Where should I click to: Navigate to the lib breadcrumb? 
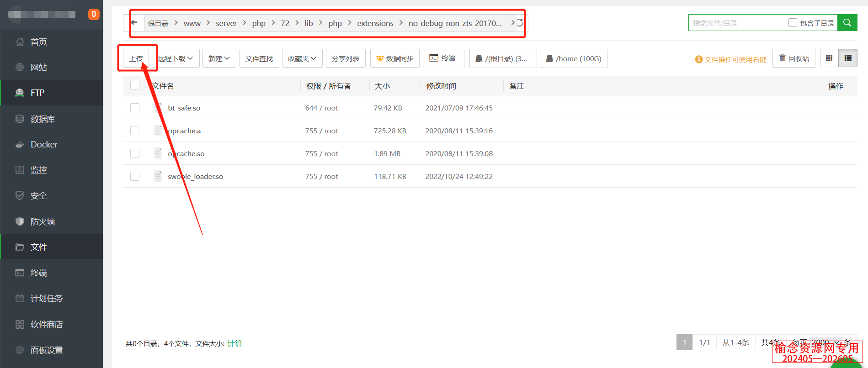click(309, 23)
